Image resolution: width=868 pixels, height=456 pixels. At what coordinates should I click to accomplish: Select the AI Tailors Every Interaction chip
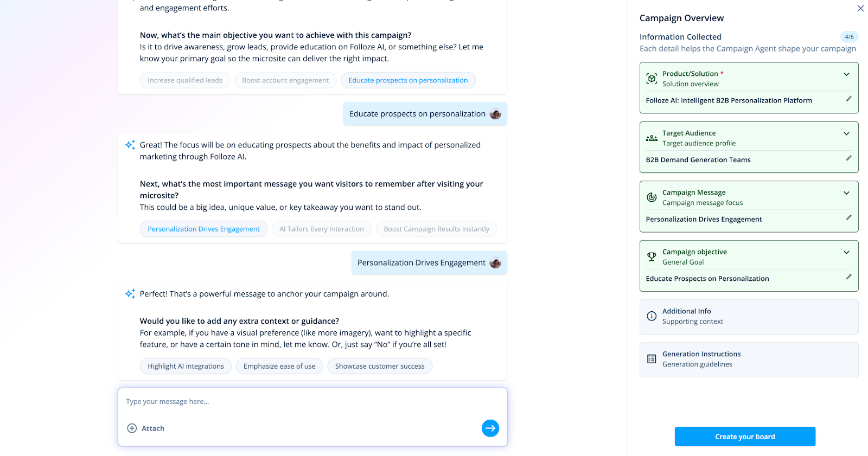tap(322, 229)
